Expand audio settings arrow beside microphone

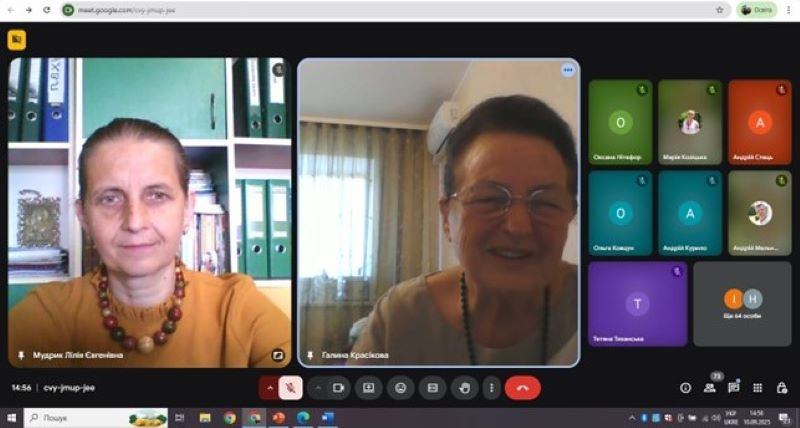(269, 388)
